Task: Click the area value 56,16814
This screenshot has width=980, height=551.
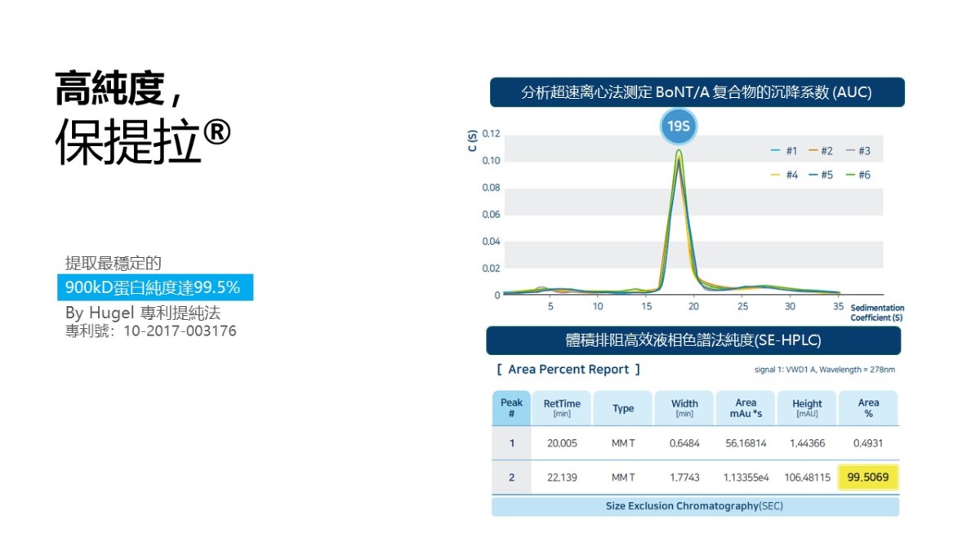Action: pos(746,443)
